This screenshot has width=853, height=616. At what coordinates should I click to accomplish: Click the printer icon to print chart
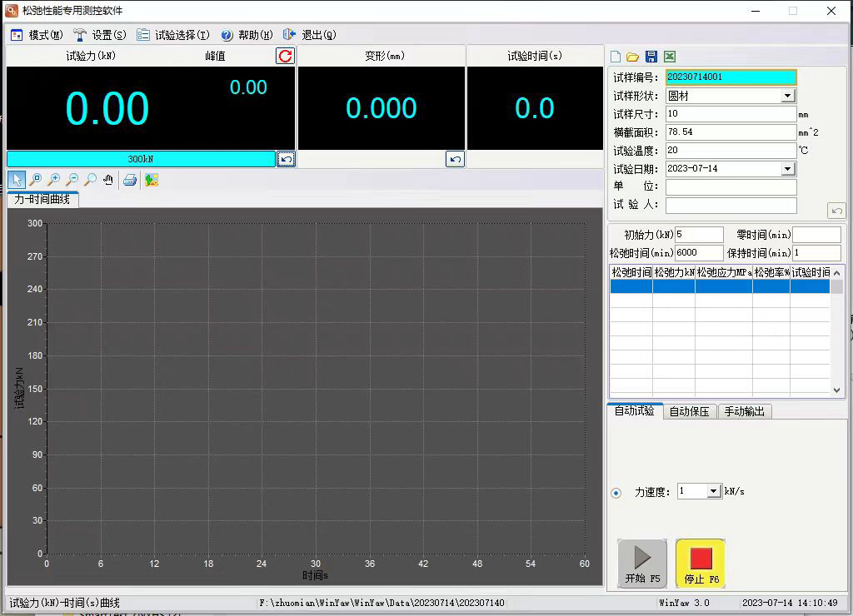point(130,180)
